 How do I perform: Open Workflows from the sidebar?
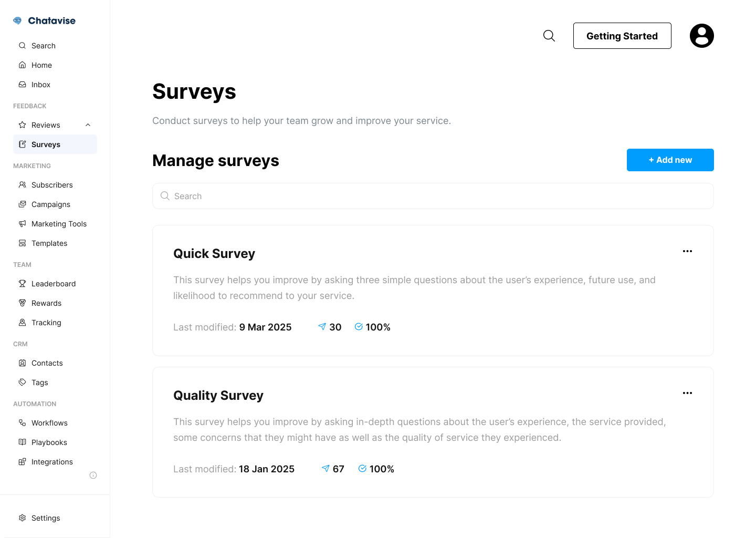[49, 423]
